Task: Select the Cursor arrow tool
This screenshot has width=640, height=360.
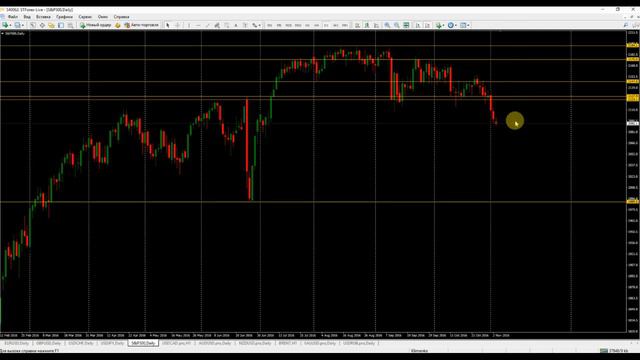Action: click(168, 25)
